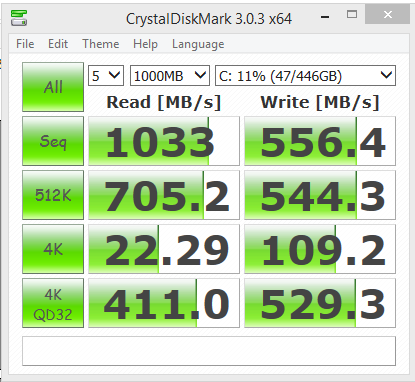415x382 pixels.
Task: Click the Write [MB/s] column header
Action: point(320,102)
